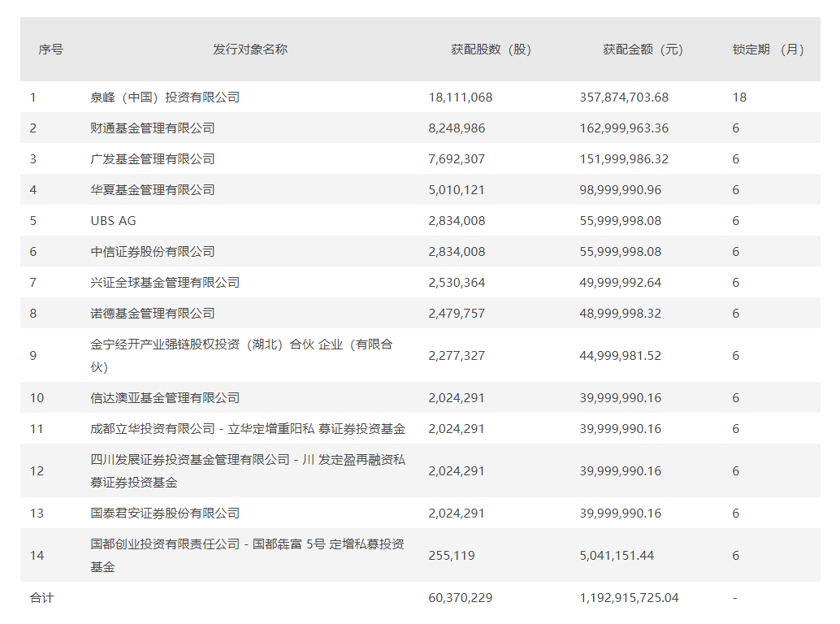Select 国都创业投资有限责任公司 name cell
This screenshot has height=624, width=840.
click(x=247, y=556)
